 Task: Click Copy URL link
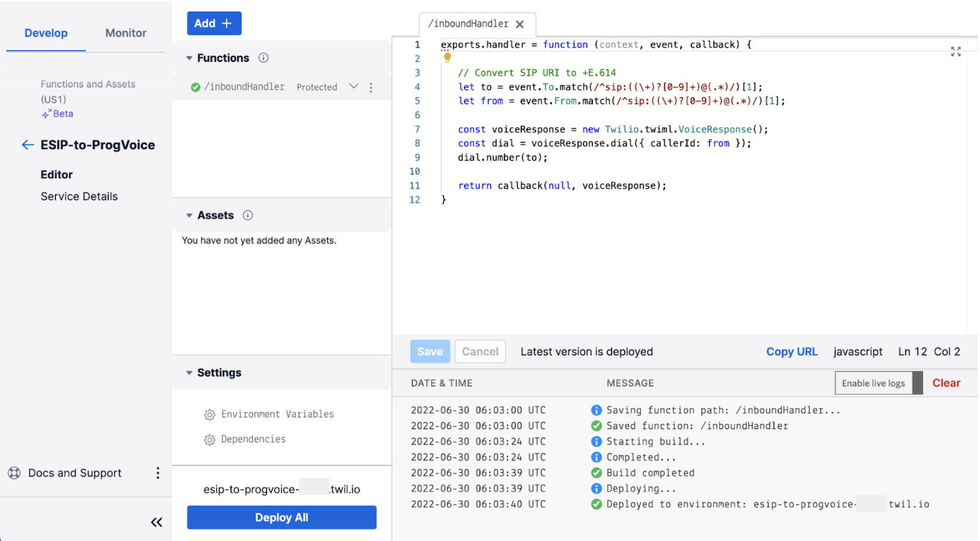(791, 352)
